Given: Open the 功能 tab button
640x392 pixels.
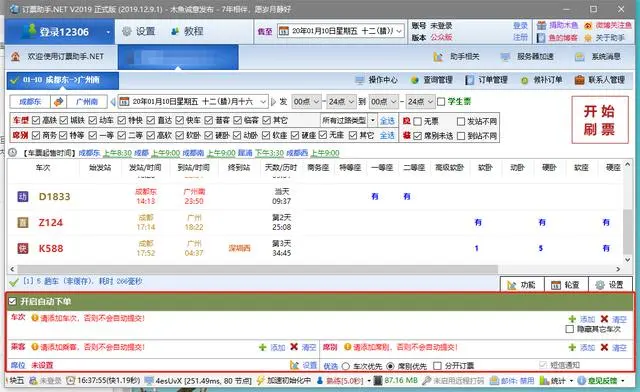Looking at the screenshot, I should point(522,285).
